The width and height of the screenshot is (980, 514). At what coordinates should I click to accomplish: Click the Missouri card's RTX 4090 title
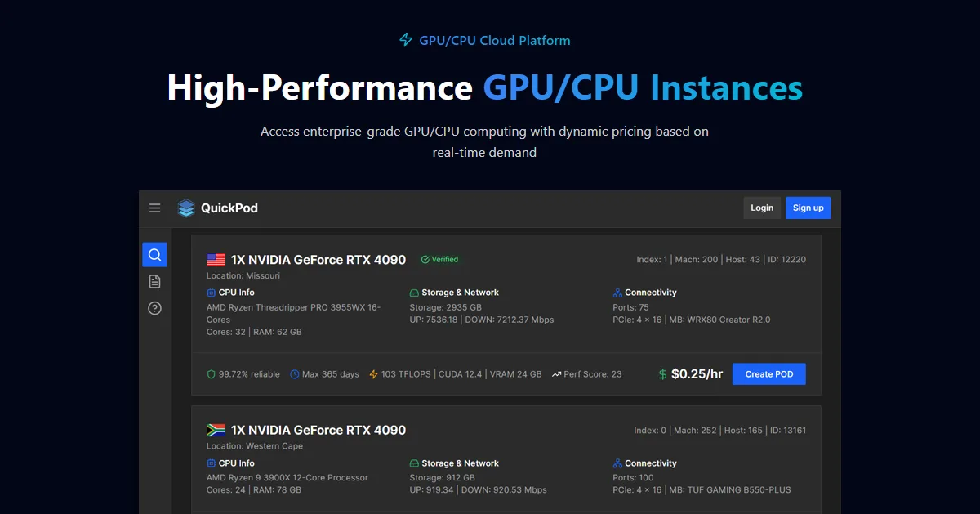tap(318, 260)
